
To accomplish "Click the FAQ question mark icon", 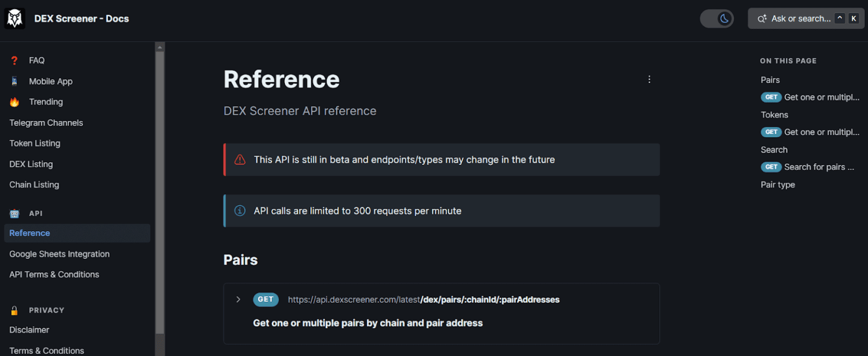I will (x=15, y=60).
